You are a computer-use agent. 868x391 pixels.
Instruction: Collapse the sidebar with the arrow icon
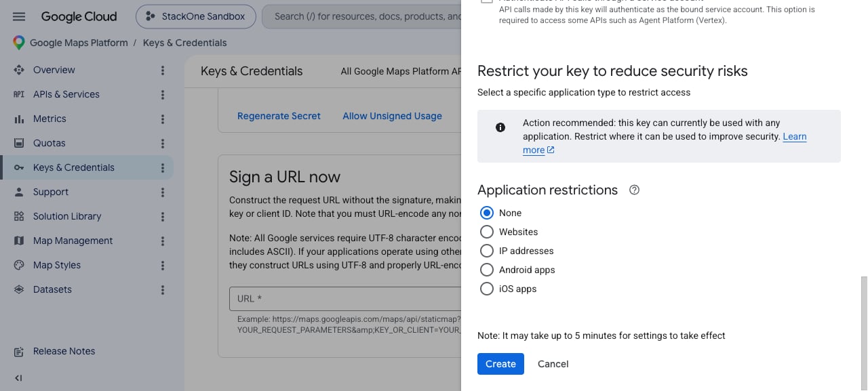(x=18, y=378)
